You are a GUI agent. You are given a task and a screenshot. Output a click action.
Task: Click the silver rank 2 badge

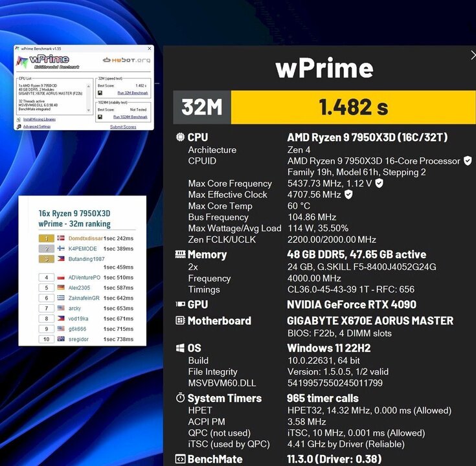coord(47,249)
